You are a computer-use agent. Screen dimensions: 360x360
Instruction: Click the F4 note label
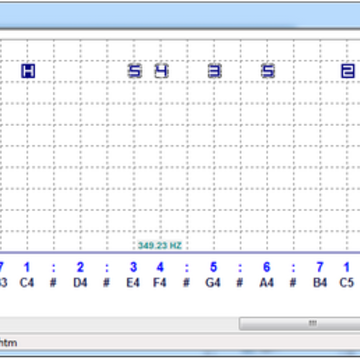[x=160, y=283]
